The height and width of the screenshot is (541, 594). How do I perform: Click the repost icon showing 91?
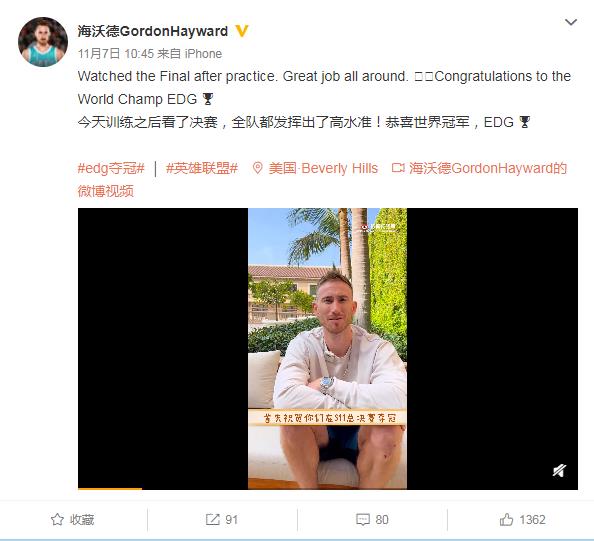tap(213, 519)
